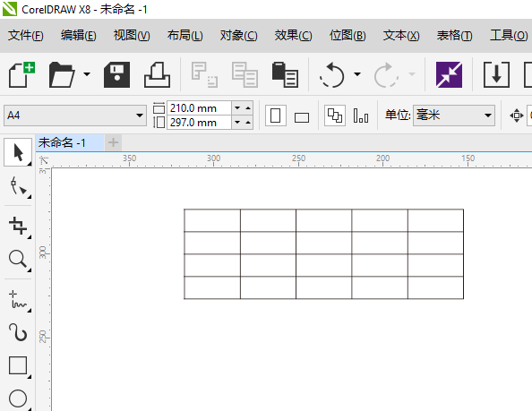Create a new document

[21, 74]
